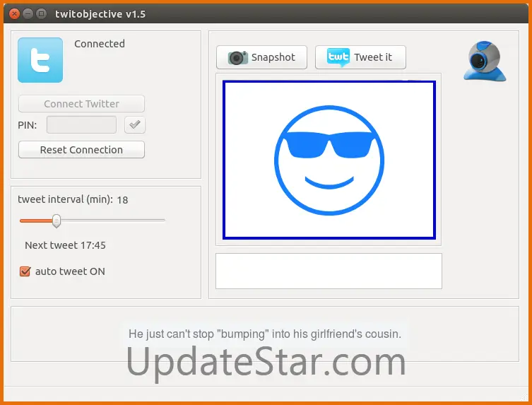532x405 pixels.
Task: Click Reset Connection
Action: click(81, 150)
